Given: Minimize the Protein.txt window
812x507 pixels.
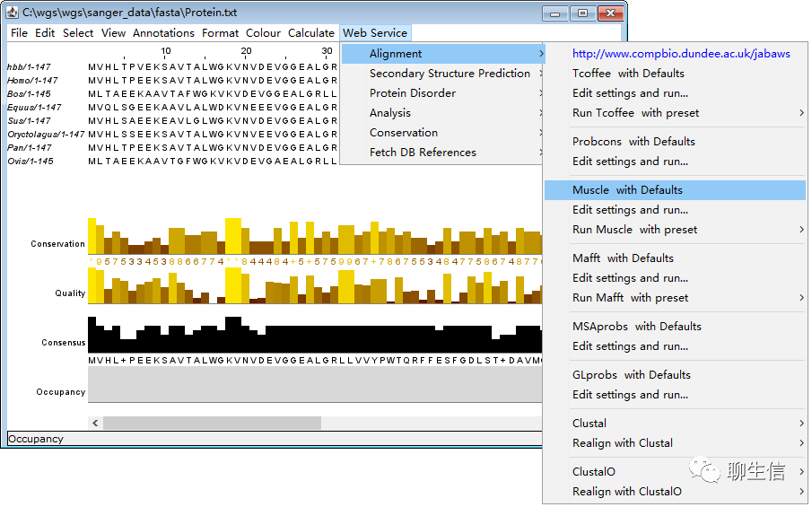Looking at the screenshot, I should (x=555, y=13).
